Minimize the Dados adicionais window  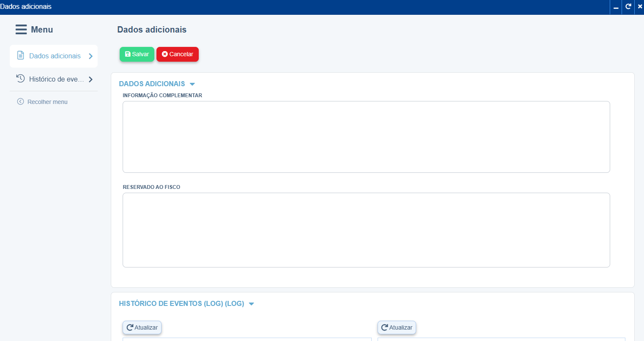[x=616, y=7]
